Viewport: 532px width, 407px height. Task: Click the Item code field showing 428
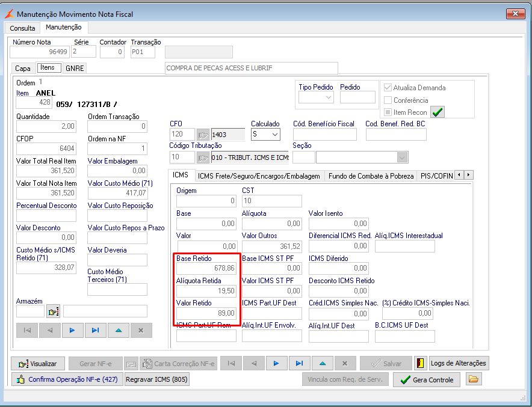click(x=34, y=102)
